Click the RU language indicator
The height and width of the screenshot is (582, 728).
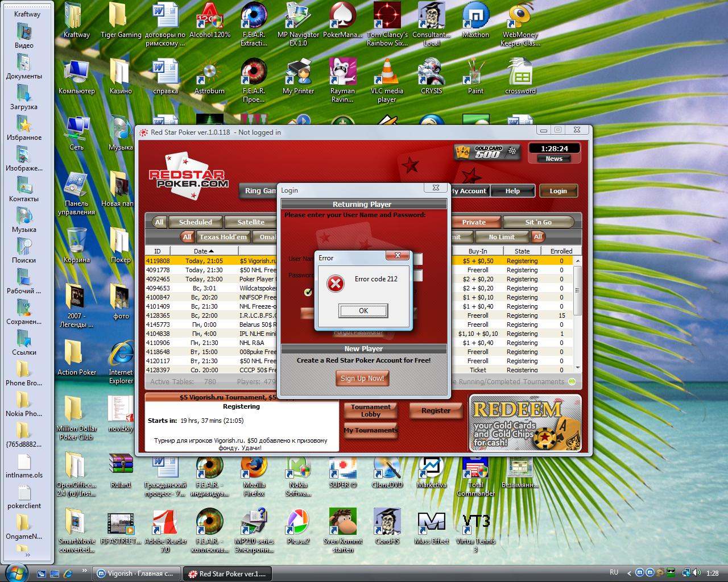pos(614,573)
